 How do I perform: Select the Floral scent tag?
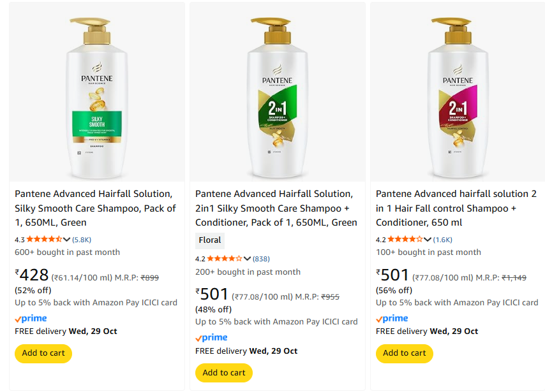coord(210,240)
